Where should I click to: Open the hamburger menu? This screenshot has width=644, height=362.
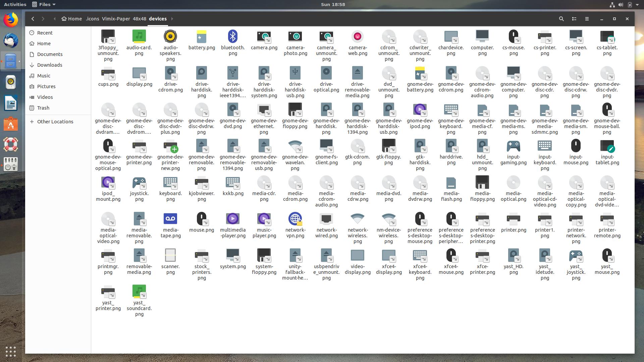click(x=587, y=19)
